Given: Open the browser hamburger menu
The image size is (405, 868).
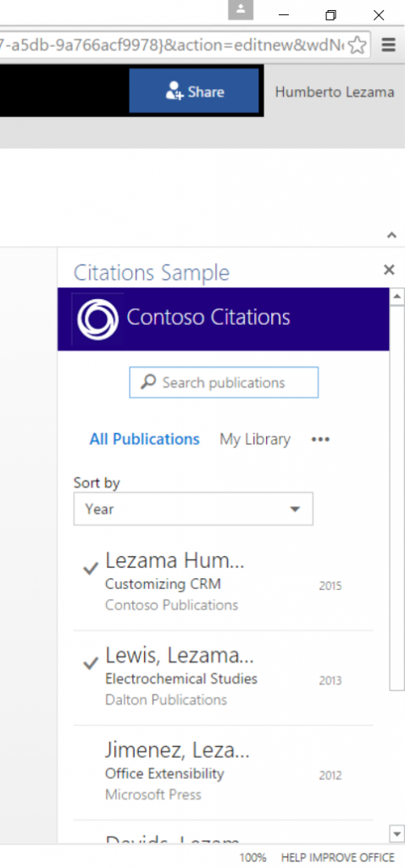Looking at the screenshot, I should pos(388,45).
